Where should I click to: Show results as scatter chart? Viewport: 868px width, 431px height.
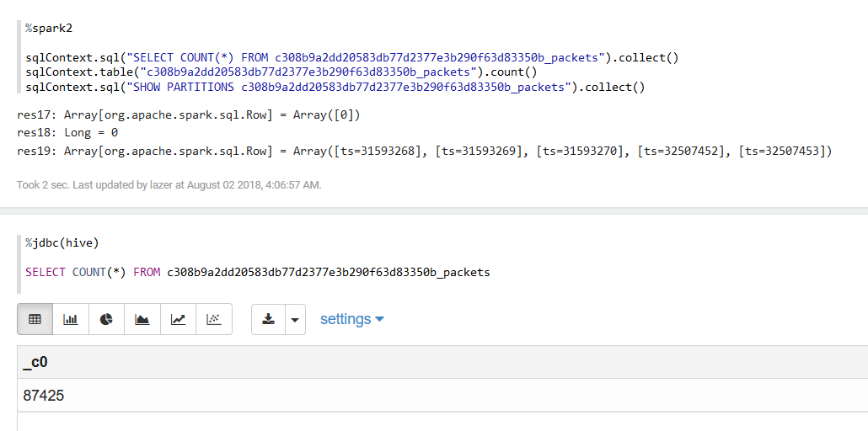214,320
